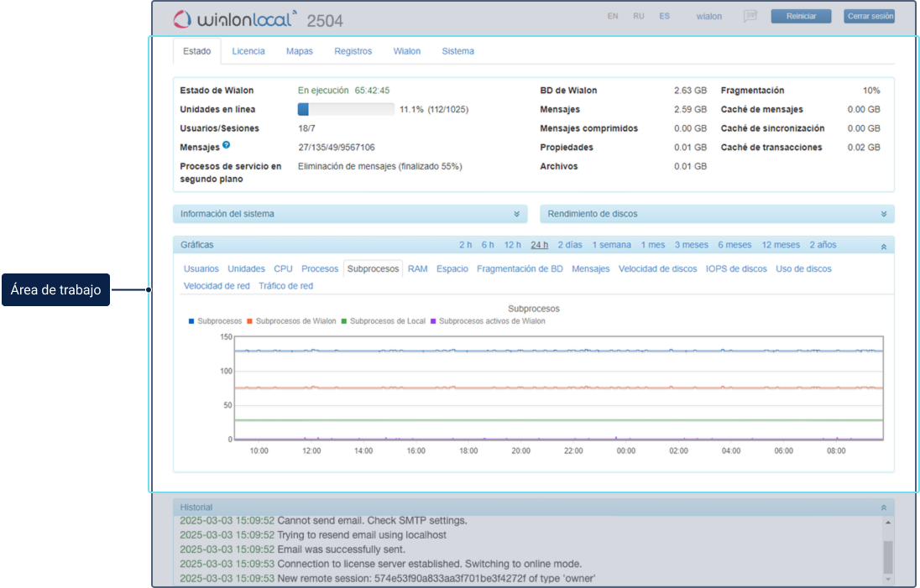
Task: Show the CPU chart
Action: 283,269
